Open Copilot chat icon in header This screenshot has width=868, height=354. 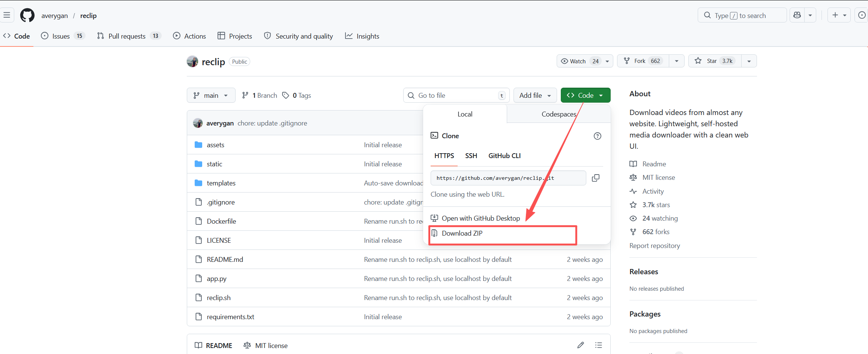797,15
